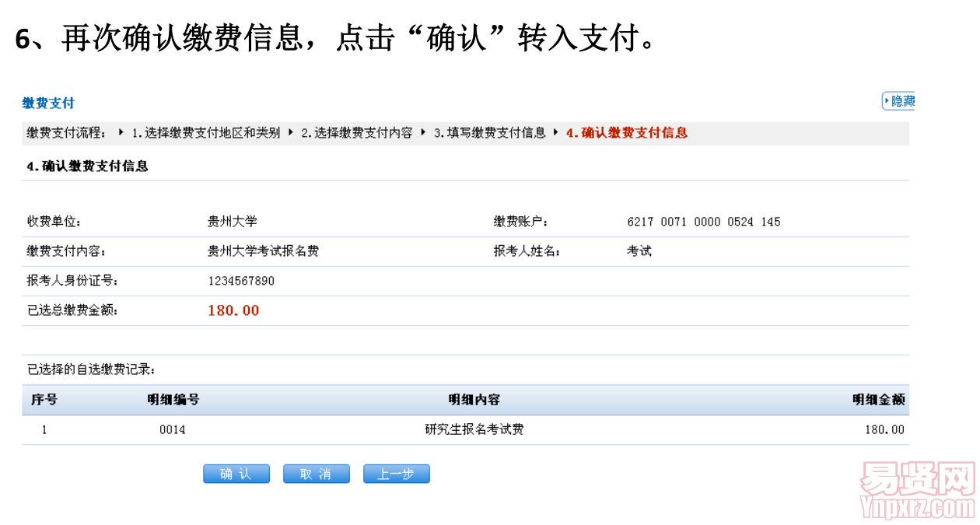Click the 报考人身份证号 label
Image resolution: width=980 pixels, height=525 pixels.
[72, 281]
